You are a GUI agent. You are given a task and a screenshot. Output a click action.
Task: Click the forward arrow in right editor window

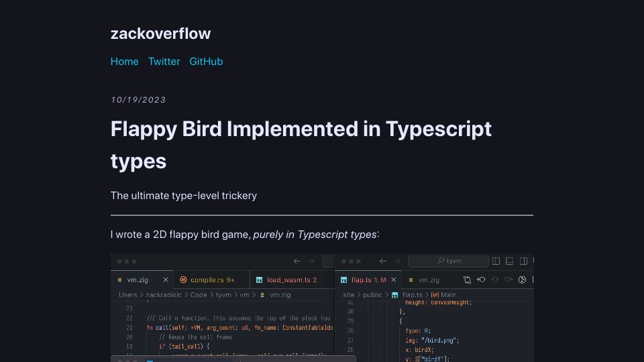tap(396, 261)
